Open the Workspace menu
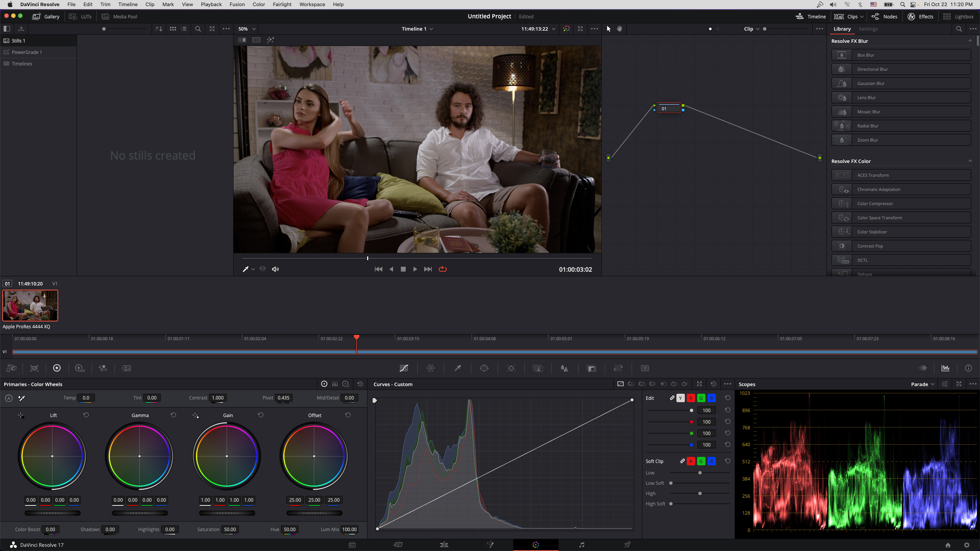 click(312, 4)
